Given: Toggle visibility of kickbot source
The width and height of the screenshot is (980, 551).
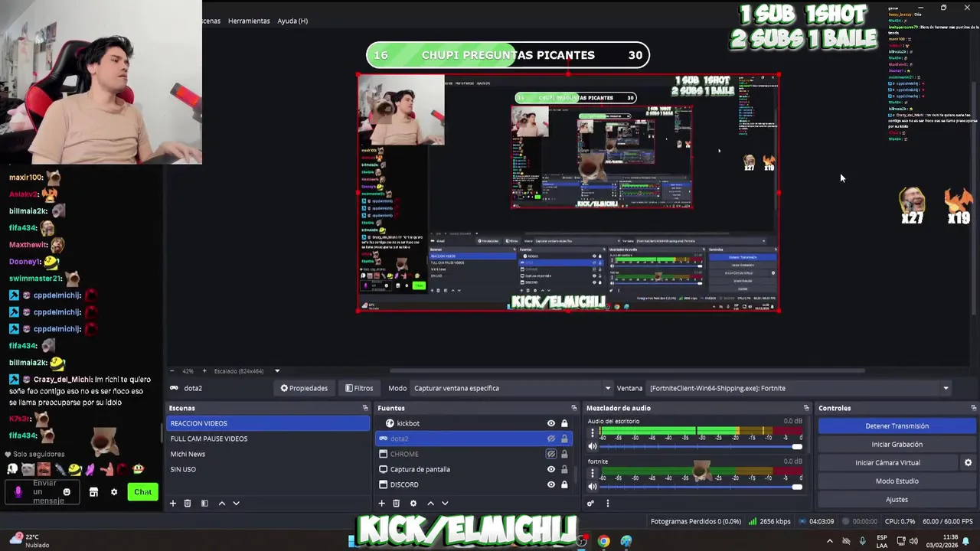Looking at the screenshot, I should click(550, 423).
